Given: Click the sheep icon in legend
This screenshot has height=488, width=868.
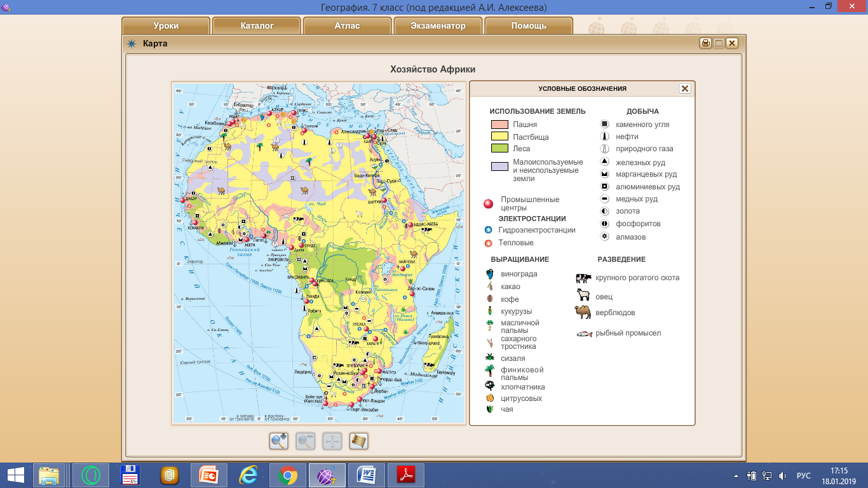Looking at the screenshot, I should [583, 295].
